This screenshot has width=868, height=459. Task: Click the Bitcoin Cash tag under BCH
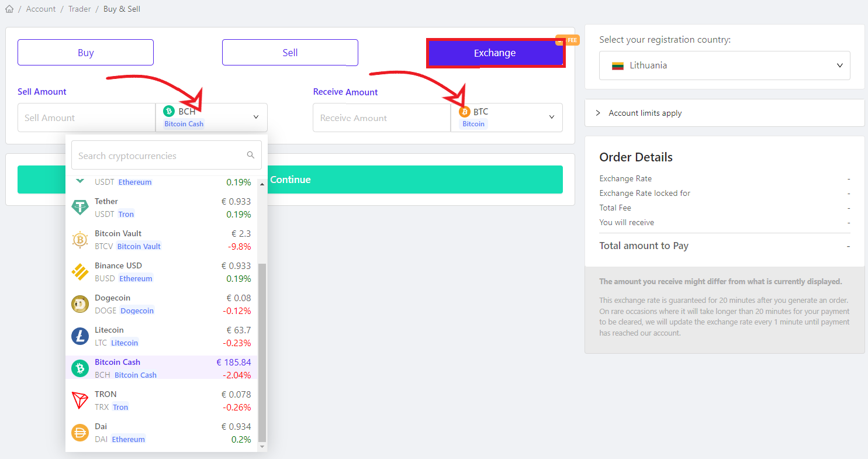point(184,124)
